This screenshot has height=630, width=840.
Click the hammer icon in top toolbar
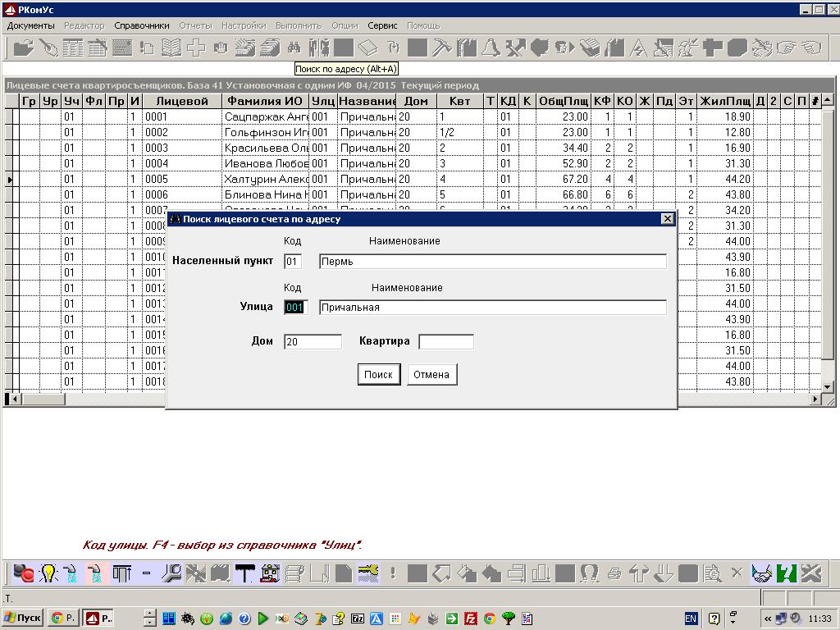442,48
